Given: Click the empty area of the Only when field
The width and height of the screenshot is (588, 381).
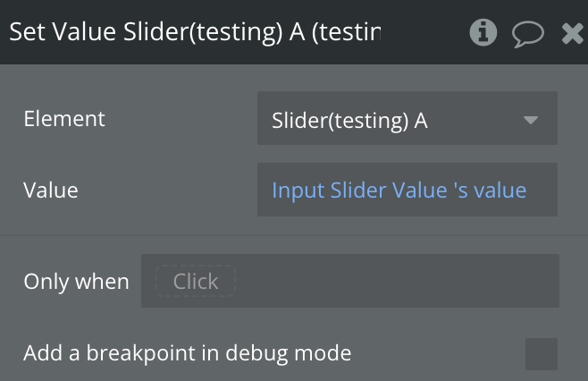Looking at the screenshot, I should [393, 282].
